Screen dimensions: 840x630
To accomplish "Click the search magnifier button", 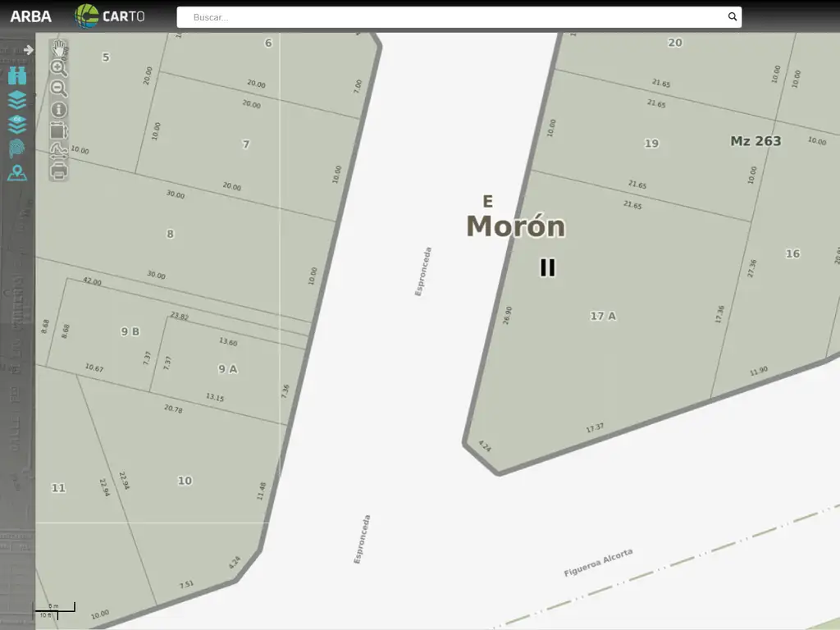I will pyautogui.click(x=733, y=17).
